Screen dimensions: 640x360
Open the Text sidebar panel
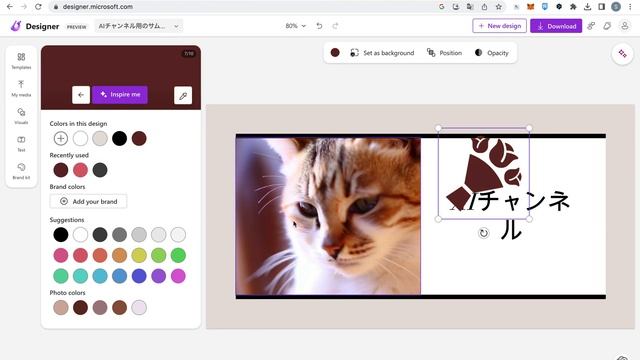click(21, 144)
